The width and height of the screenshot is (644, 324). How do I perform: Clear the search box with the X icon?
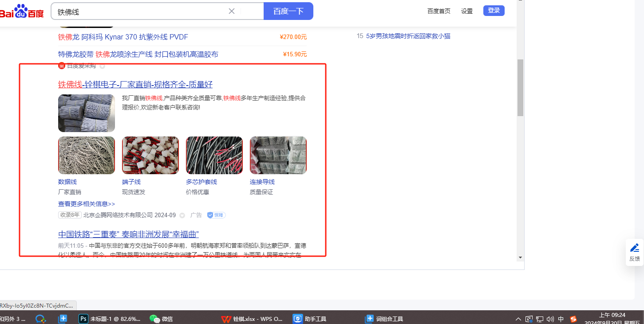pos(232,11)
